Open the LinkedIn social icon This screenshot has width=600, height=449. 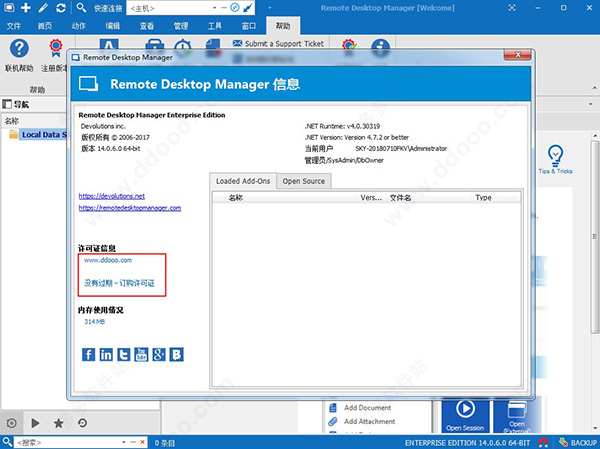[106, 354]
